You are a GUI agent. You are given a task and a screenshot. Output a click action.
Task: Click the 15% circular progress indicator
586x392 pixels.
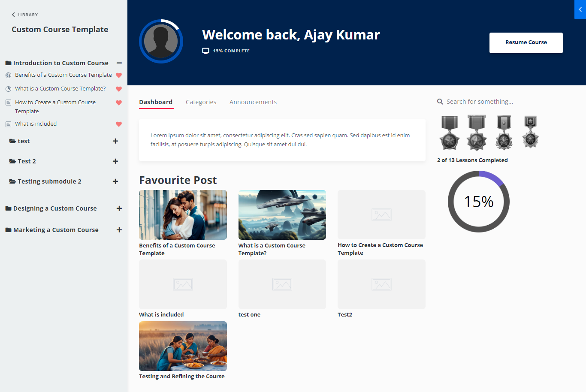point(478,202)
